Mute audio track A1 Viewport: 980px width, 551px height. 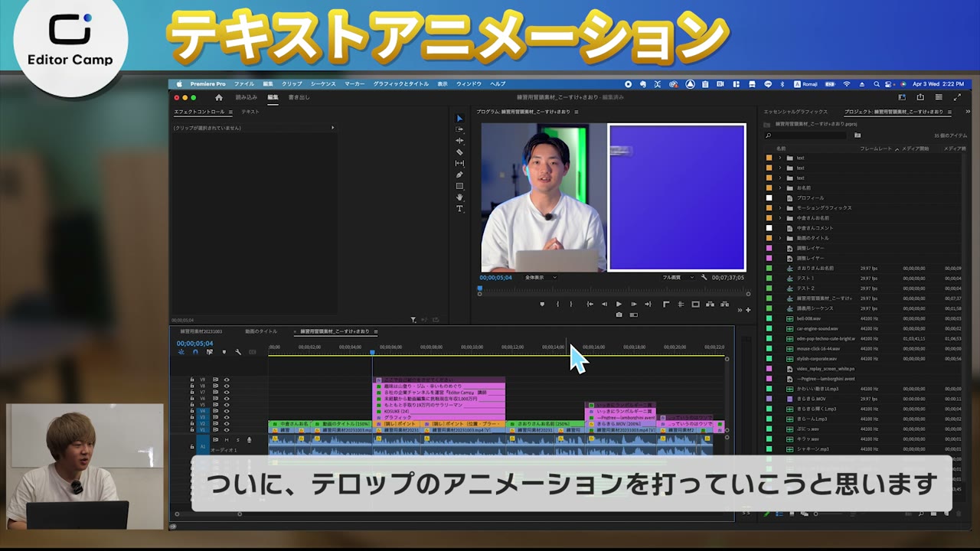click(227, 439)
